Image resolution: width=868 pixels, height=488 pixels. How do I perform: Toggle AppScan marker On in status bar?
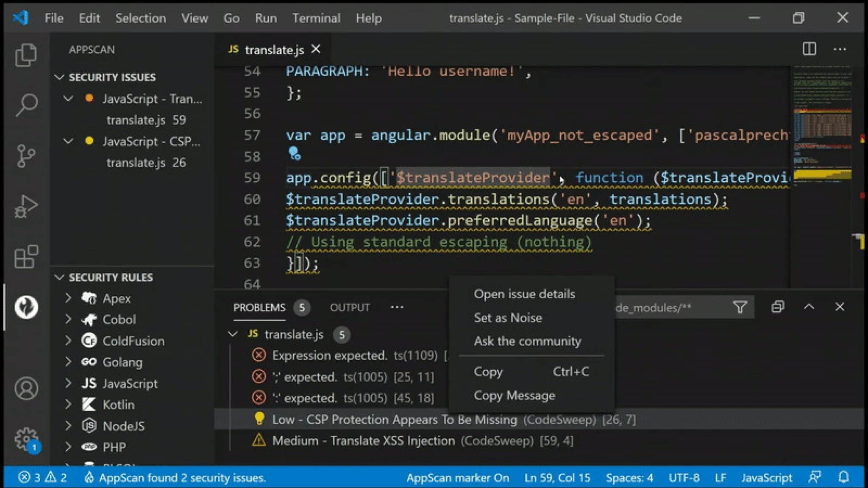457,478
